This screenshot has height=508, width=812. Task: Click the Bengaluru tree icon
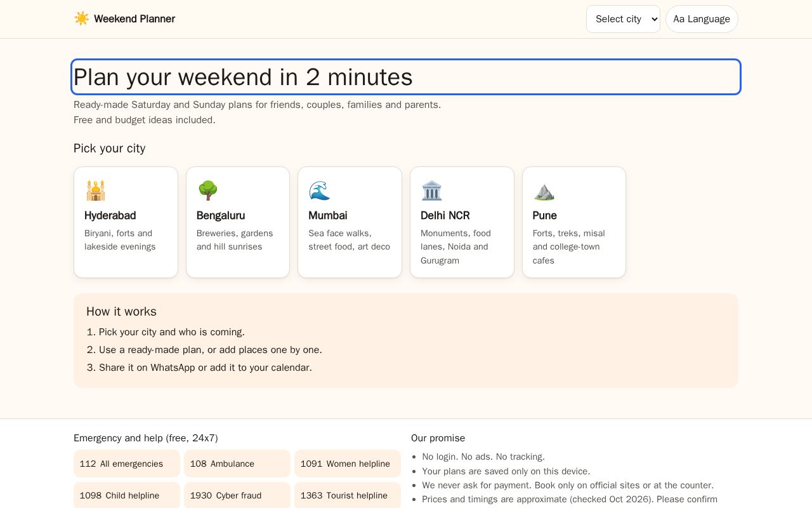[x=207, y=190]
